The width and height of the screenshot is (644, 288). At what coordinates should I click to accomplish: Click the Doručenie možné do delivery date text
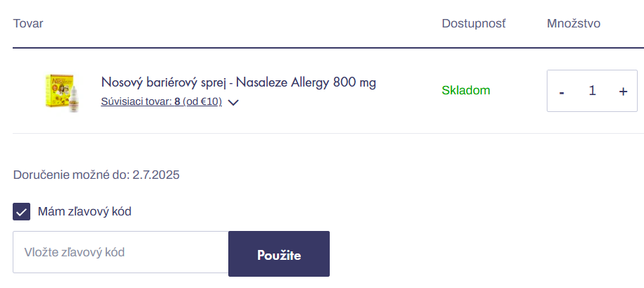97,174
